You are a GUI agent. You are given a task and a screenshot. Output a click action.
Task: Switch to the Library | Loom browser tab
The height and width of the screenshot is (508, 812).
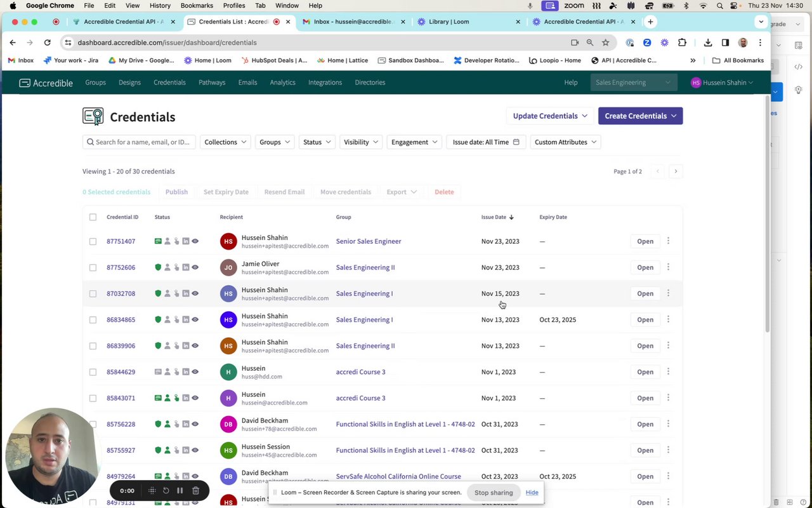click(x=468, y=22)
